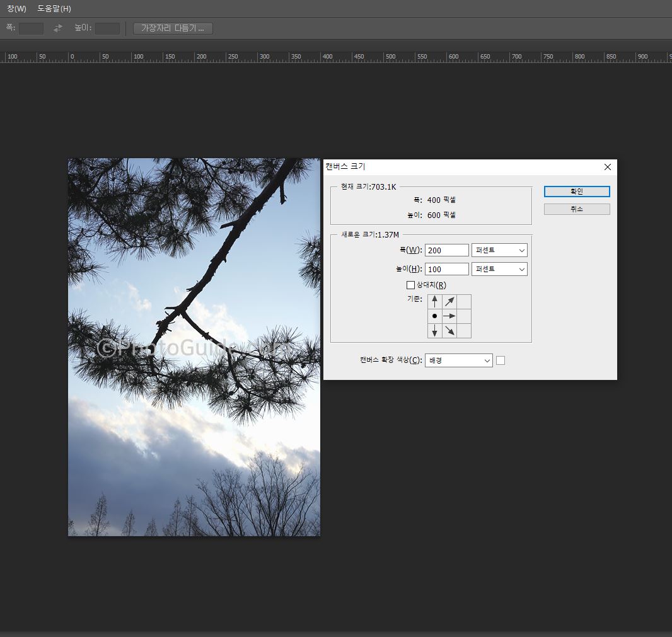Image resolution: width=672 pixels, height=637 pixels.
Task: Click the 높이(H) field showing 100
Action: 446,269
